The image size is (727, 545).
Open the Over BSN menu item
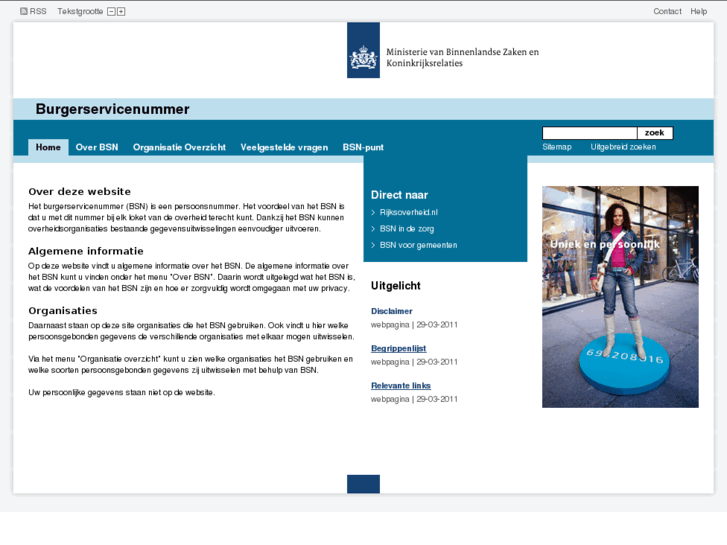coord(97,147)
